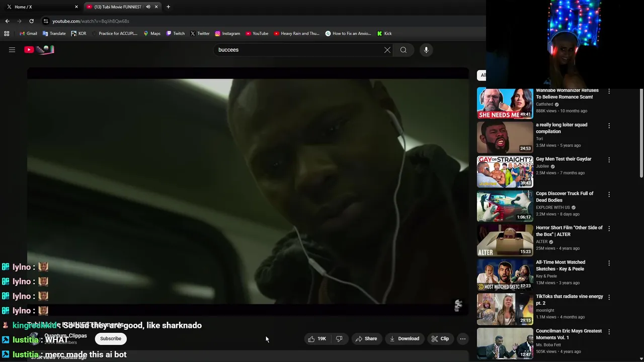Image resolution: width=644 pixels, height=362 pixels.
Task: Open the YouTube hamburger guide menu
Action: tap(12, 50)
